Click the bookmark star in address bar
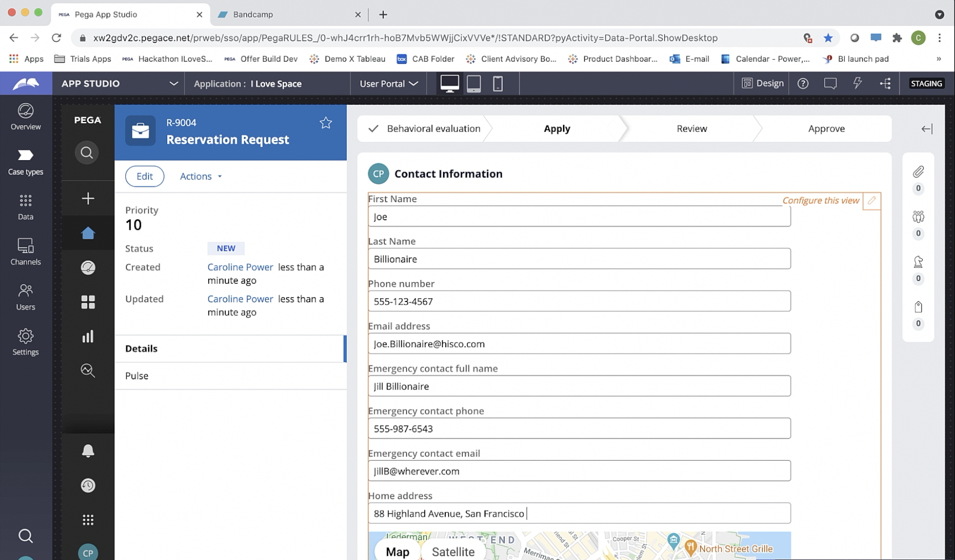The height and width of the screenshot is (560, 955). click(x=828, y=38)
